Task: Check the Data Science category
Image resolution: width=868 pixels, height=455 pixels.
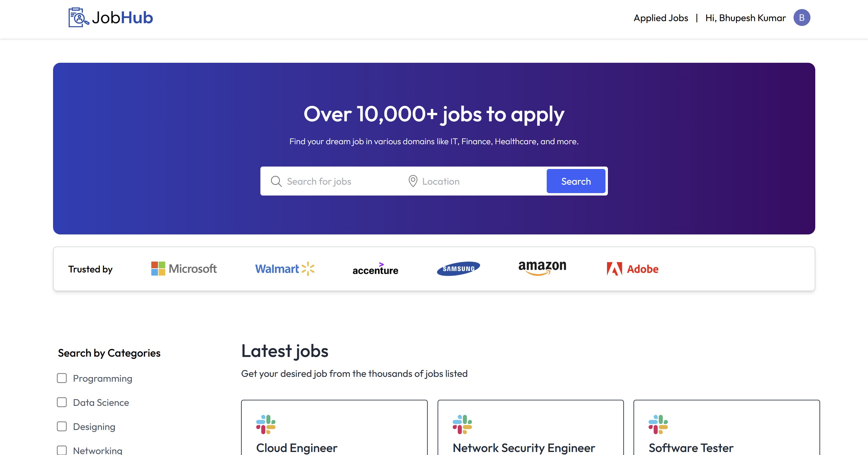Action: click(x=62, y=402)
